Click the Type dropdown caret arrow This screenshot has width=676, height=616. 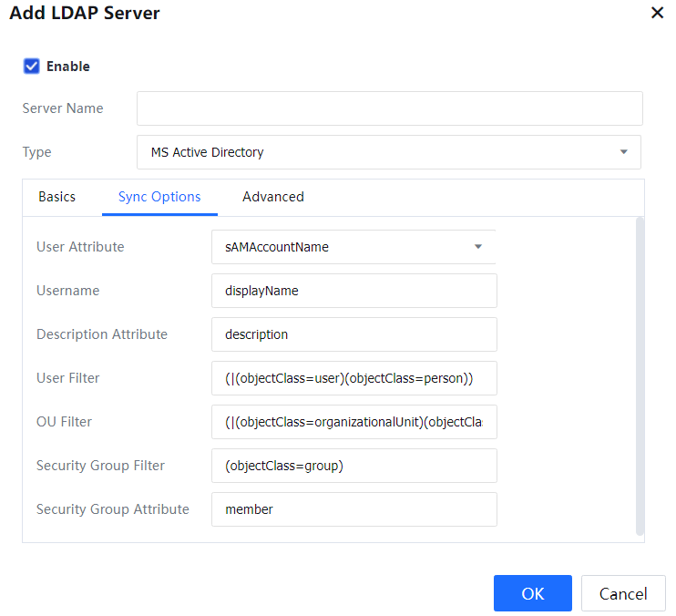coord(624,152)
